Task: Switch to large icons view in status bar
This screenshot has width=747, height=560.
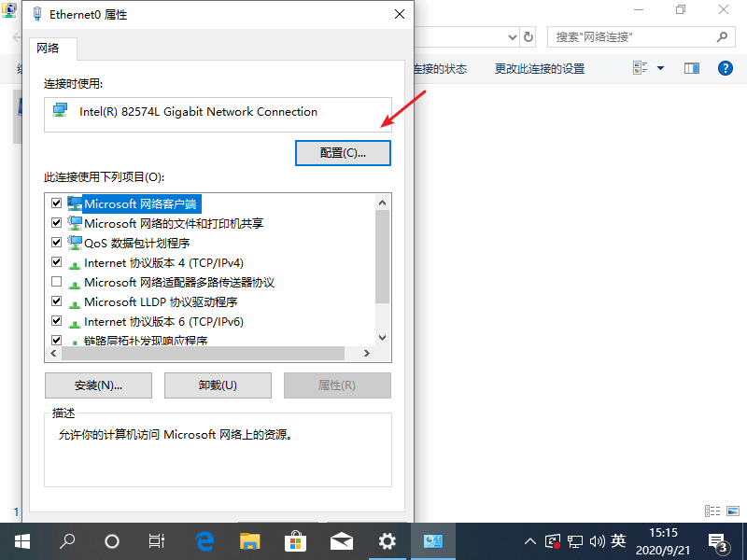Action: click(x=733, y=511)
